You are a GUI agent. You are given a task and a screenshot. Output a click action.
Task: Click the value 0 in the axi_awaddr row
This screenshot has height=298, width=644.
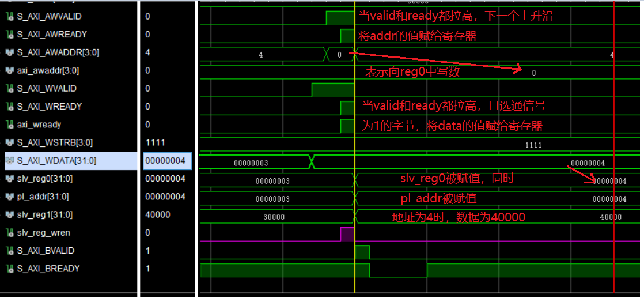[x=147, y=71]
